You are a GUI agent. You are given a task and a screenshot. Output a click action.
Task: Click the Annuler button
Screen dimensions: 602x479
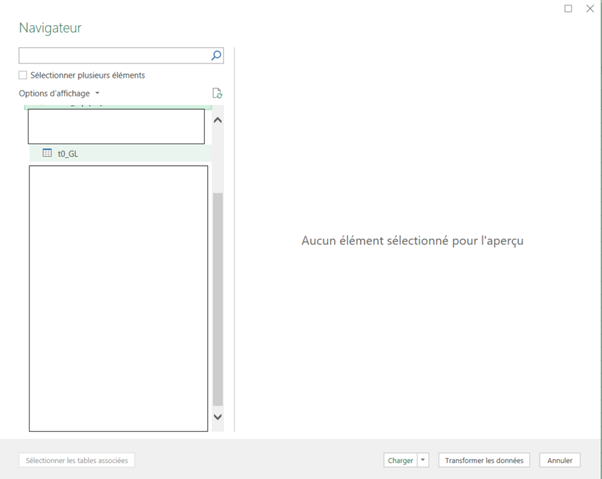pyautogui.click(x=559, y=460)
